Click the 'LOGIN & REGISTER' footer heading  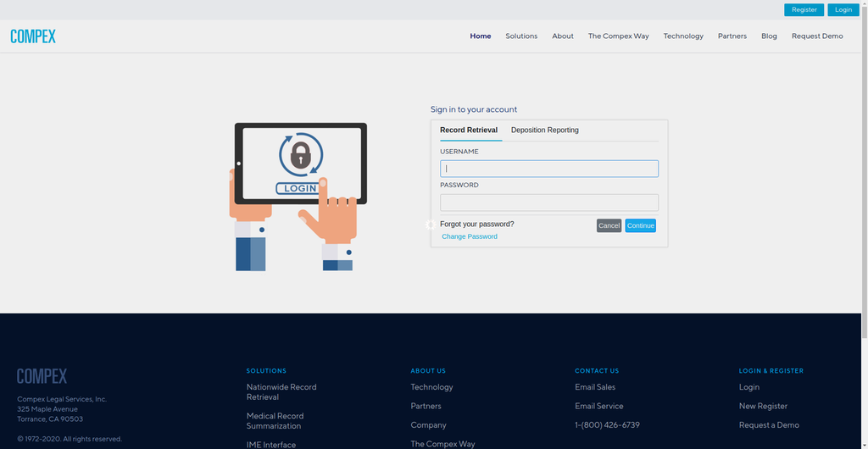click(x=771, y=371)
